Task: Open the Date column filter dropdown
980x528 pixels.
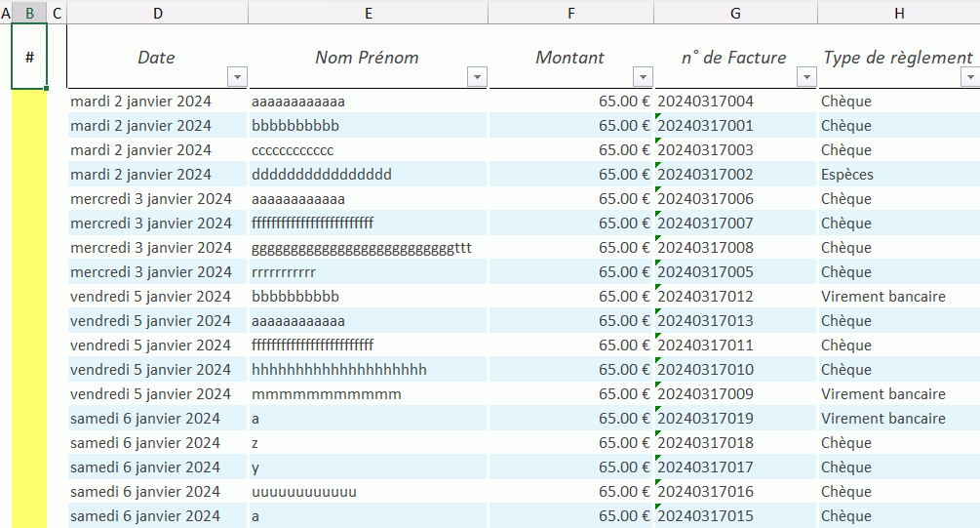Action: (x=237, y=77)
